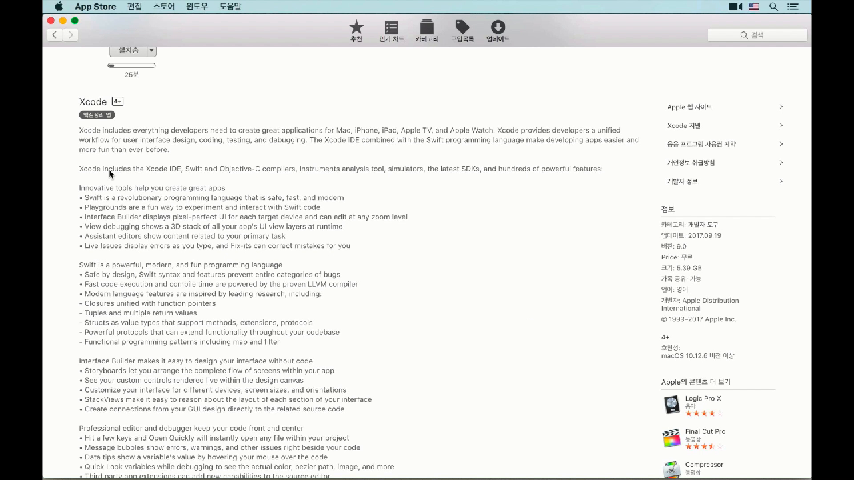Open the Apple website link row
This screenshot has height=480, width=854.
[x=724, y=107]
